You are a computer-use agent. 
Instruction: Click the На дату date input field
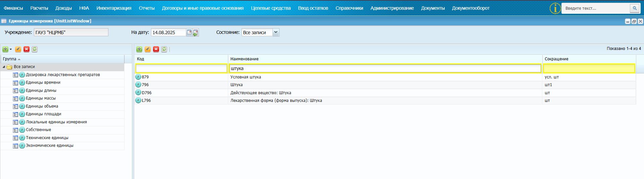[x=168, y=32]
